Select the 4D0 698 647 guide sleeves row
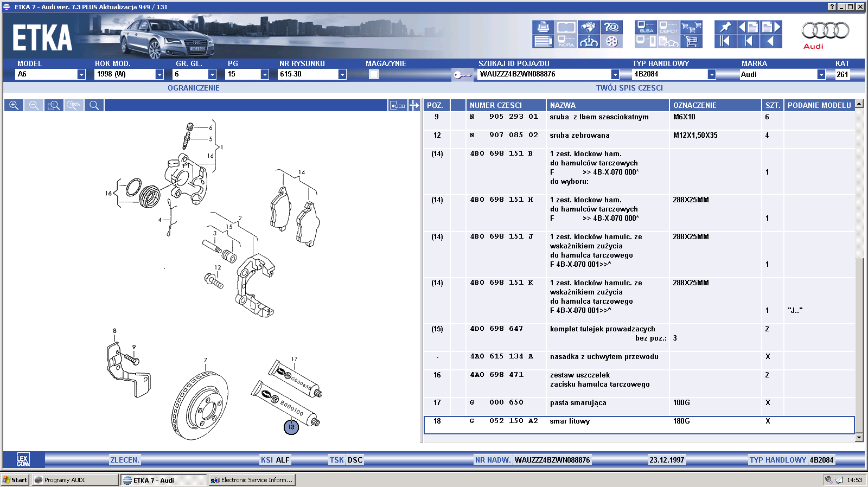Viewport: 868px width, 487px height. (x=639, y=337)
